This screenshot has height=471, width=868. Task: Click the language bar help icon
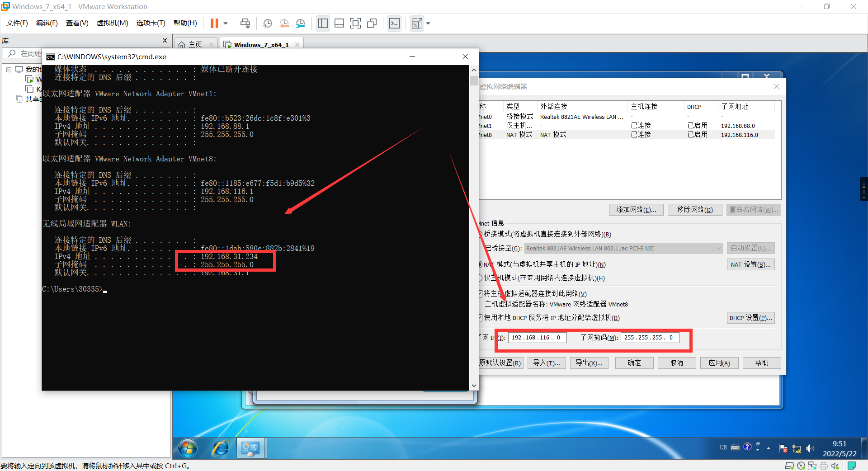pyautogui.click(x=747, y=447)
